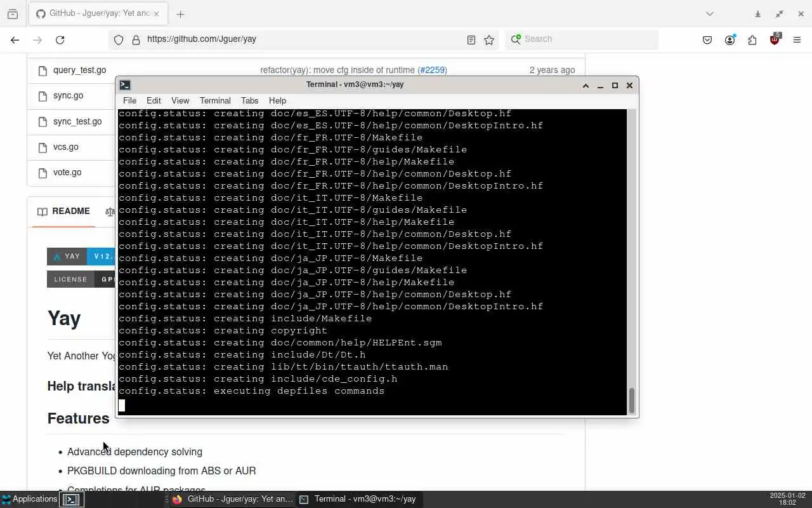Click the site padlock icon
The width and height of the screenshot is (812, 508).
[x=136, y=39]
